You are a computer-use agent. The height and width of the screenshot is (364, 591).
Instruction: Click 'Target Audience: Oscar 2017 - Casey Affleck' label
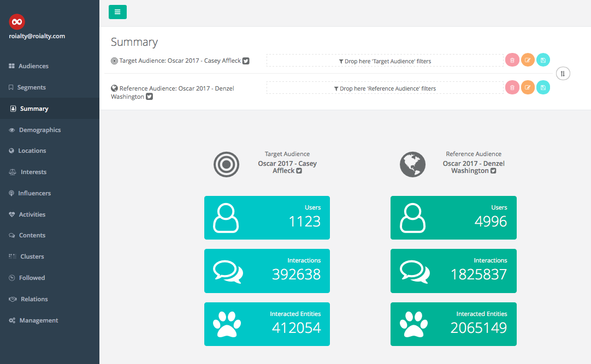click(180, 61)
